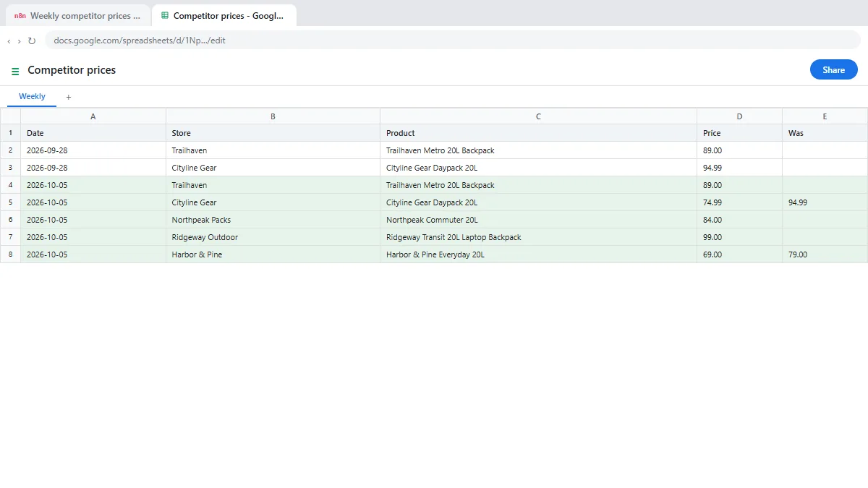This screenshot has width=868, height=488.
Task: Select price cell 69.00
Action: [x=739, y=254]
